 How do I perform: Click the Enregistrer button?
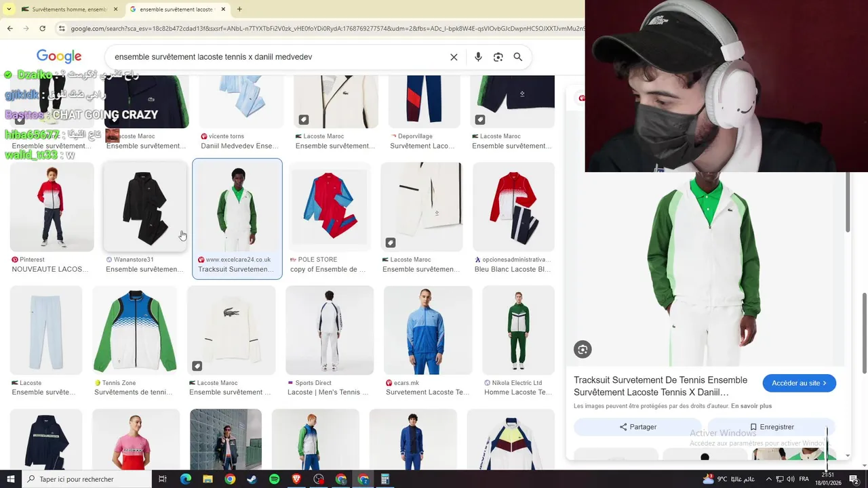(x=771, y=427)
